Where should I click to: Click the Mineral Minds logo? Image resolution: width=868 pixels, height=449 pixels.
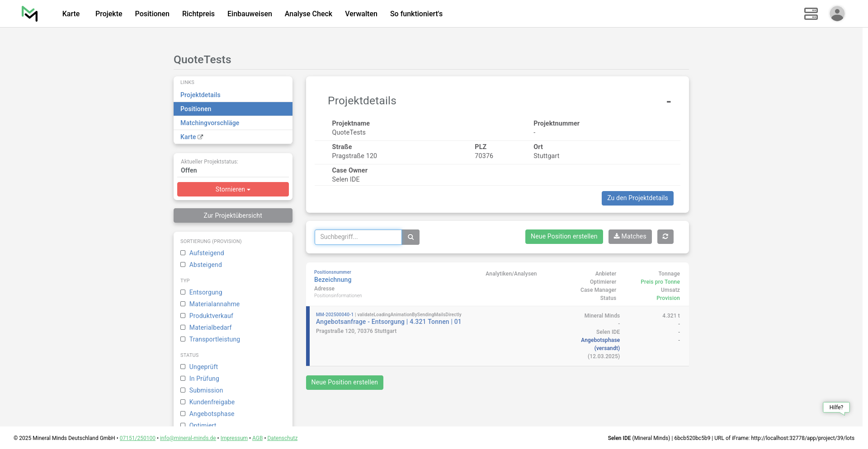click(30, 14)
